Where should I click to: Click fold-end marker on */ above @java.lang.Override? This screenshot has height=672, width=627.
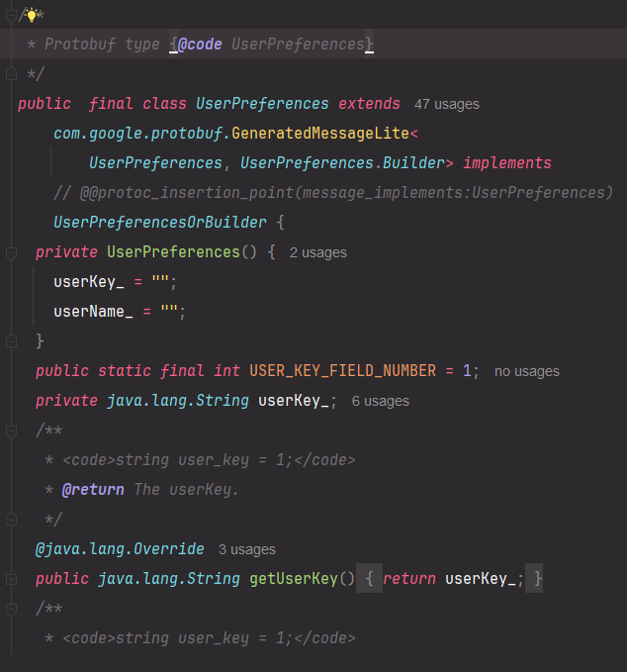click(11, 520)
